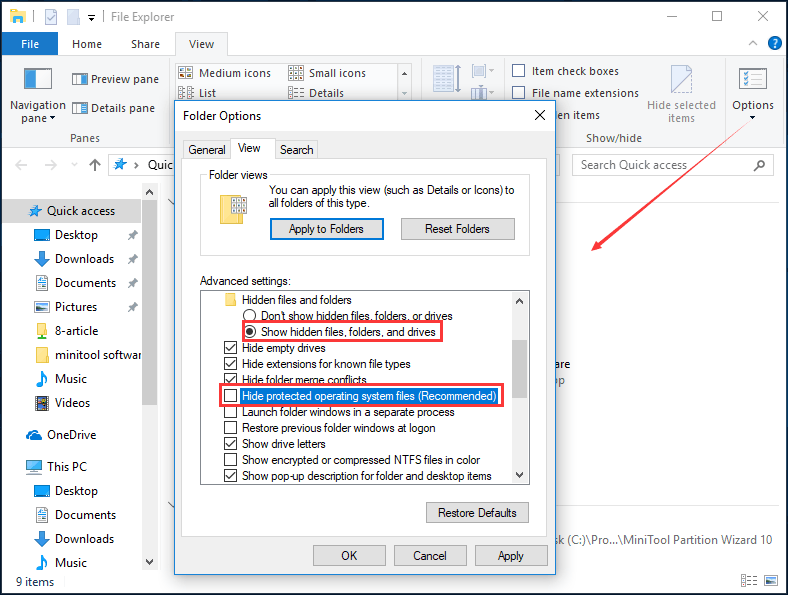This screenshot has width=788, height=595.
Task: Open Downloads under Quick access
Action: 84,259
